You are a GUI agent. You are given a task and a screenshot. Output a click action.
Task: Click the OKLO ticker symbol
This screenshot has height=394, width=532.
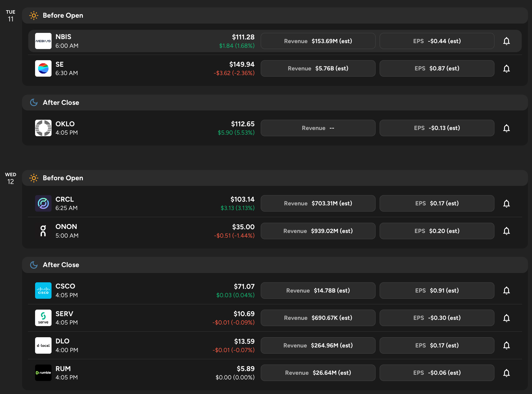coord(65,124)
